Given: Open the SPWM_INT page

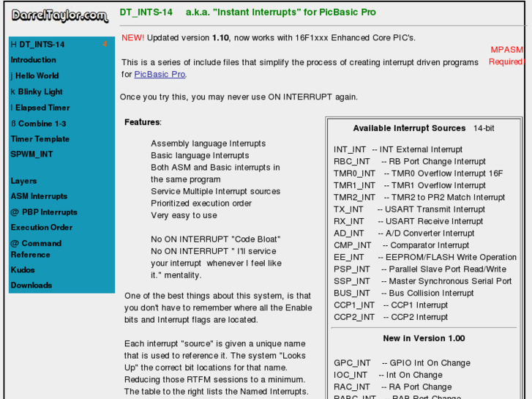Looking at the screenshot, I should 31,154.
